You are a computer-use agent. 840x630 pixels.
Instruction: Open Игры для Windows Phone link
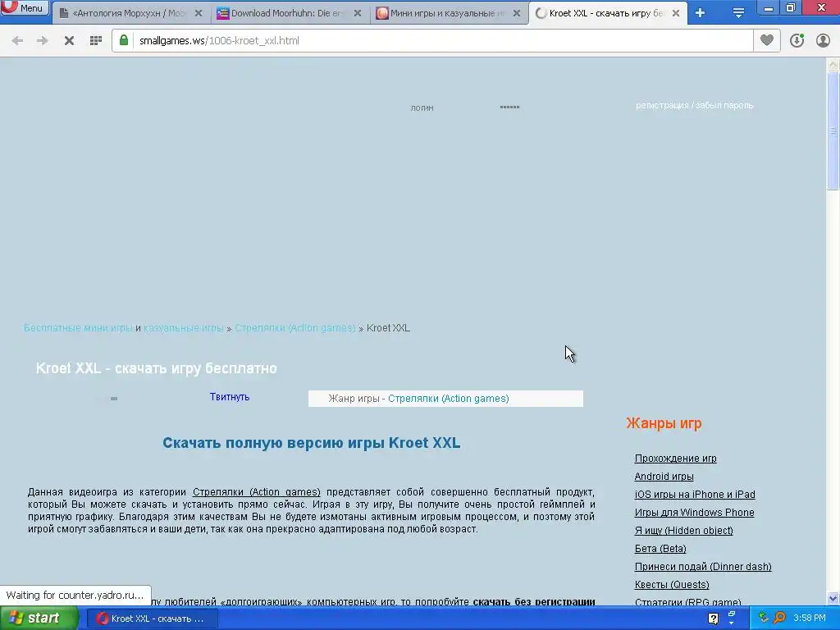click(x=694, y=513)
